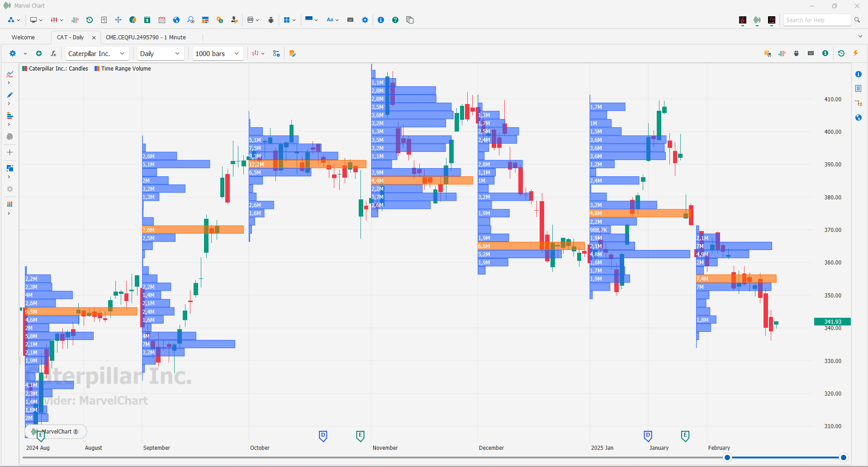Select the fingerprint tool in left sidebar

click(x=9, y=137)
